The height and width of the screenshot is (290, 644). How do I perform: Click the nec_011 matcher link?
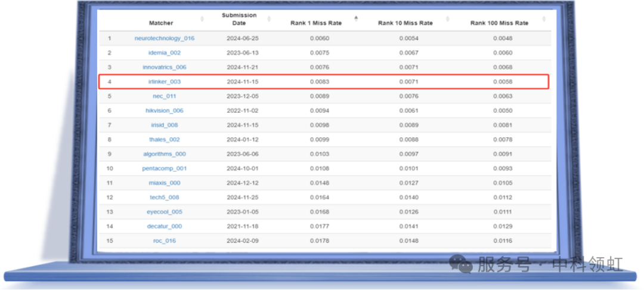pyautogui.click(x=165, y=96)
